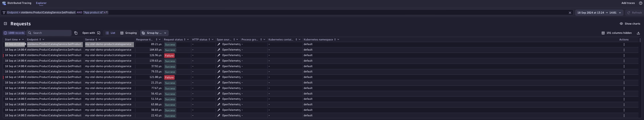
Task: Open actions menu for 22.42 µs row
Action: pos(624,116)
